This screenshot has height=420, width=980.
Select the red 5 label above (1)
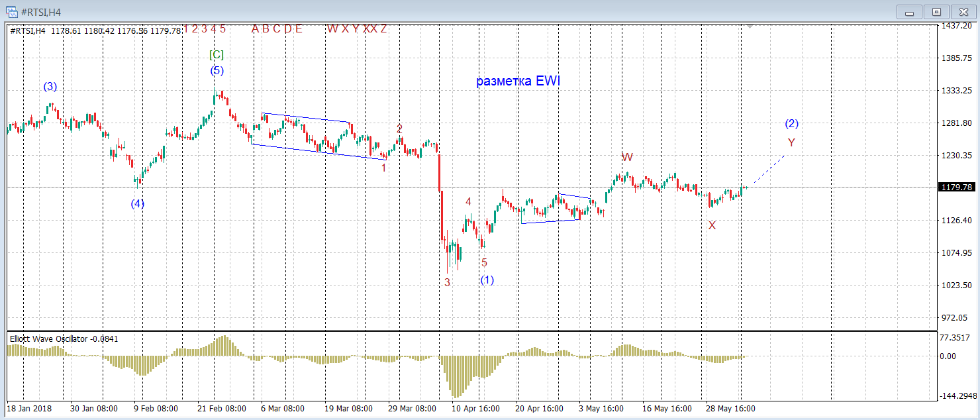click(484, 262)
